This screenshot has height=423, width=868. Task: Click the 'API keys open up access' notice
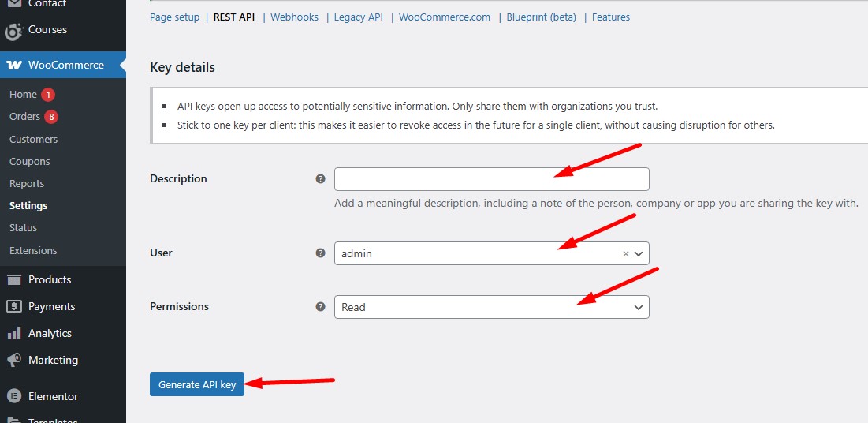tap(417, 106)
